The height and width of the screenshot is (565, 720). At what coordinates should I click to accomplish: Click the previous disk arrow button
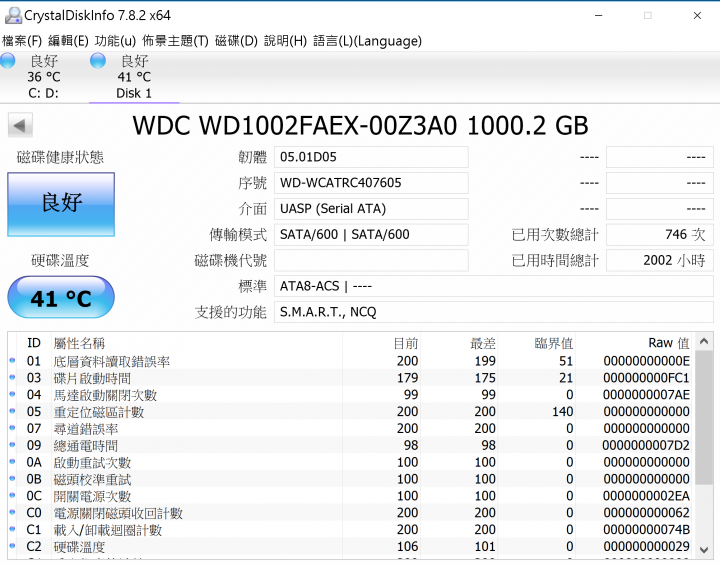coord(20,125)
